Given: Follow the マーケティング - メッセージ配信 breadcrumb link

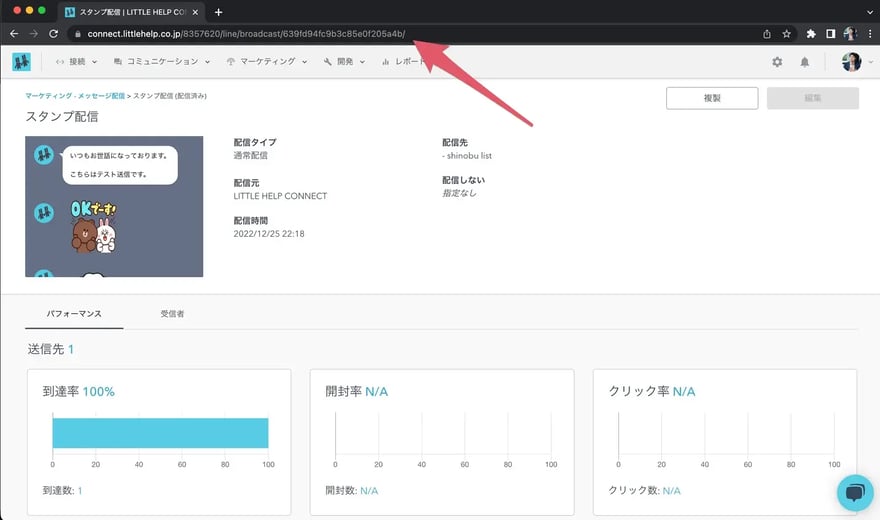Looking at the screenshot, I should click(x=75, y=96).
